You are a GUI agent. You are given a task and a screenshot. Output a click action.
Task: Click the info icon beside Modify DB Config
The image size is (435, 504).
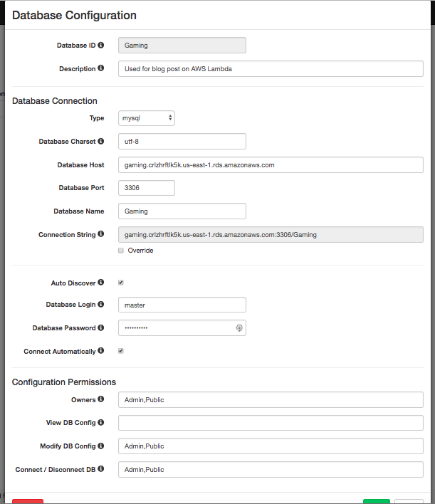tap(100, 446)
